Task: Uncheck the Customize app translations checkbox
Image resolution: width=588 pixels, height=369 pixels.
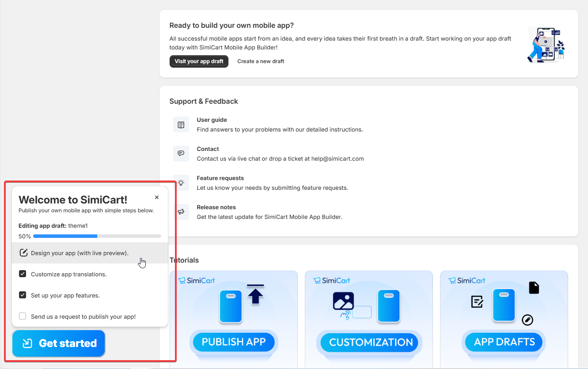Action: point(23,274)
